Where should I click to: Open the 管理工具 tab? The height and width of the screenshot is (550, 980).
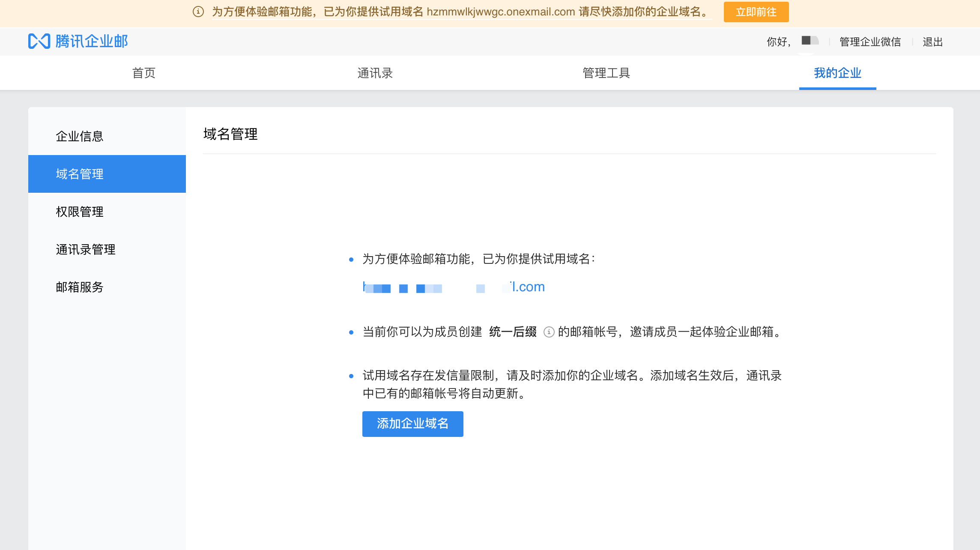607,73
